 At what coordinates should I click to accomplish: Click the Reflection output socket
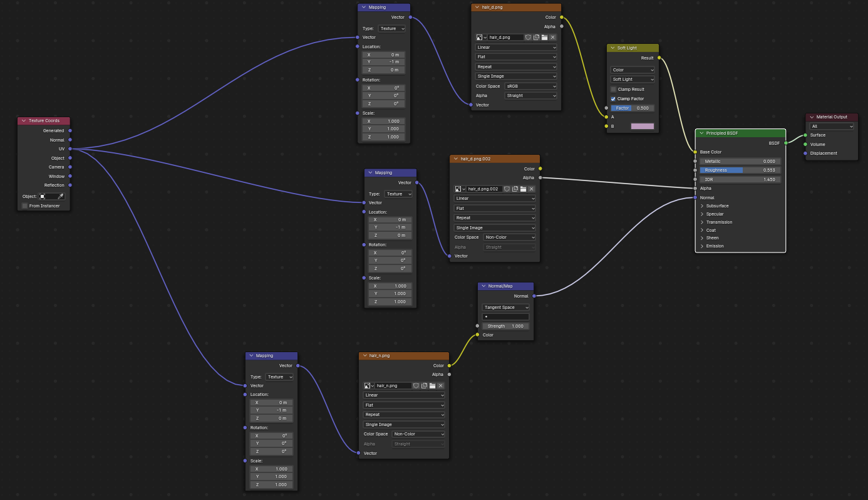(70, 185)
